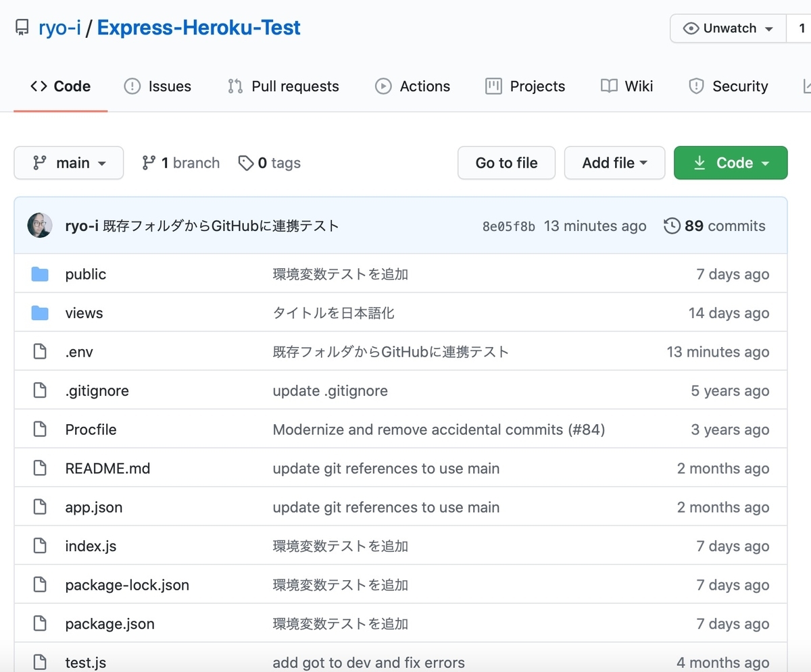Open the #84 pull request link
This screenshot has width=811, height=672.
[x=586, y=430]
